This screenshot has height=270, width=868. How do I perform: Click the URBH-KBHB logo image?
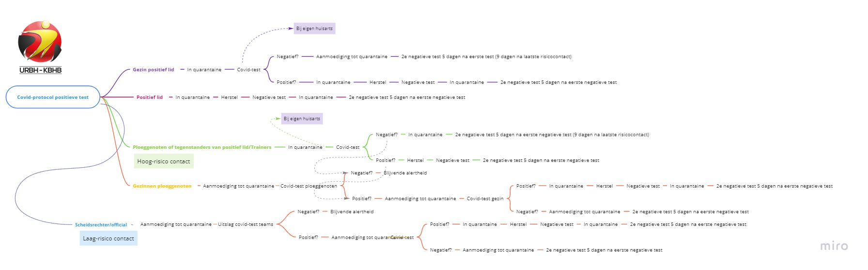(x=40, y=47)
